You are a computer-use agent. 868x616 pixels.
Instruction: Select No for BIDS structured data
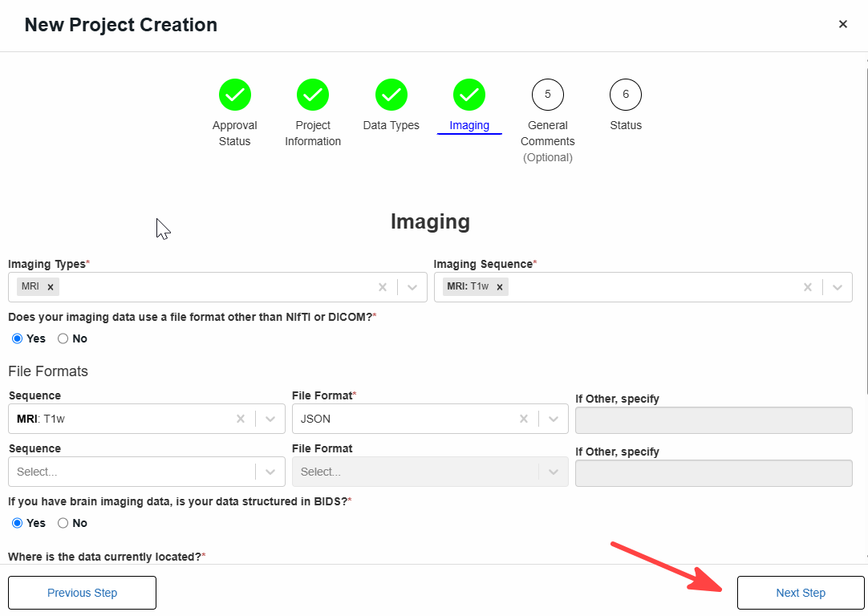pos(63,523)
